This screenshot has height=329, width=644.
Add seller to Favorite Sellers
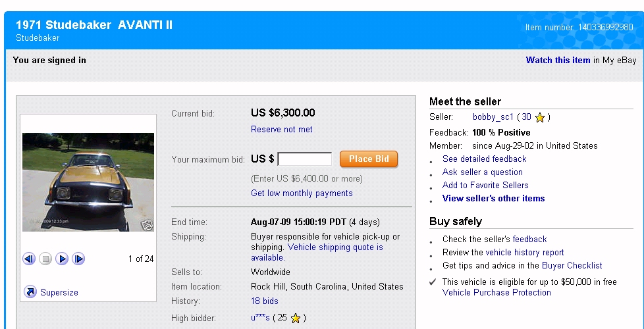pos(485,186)
